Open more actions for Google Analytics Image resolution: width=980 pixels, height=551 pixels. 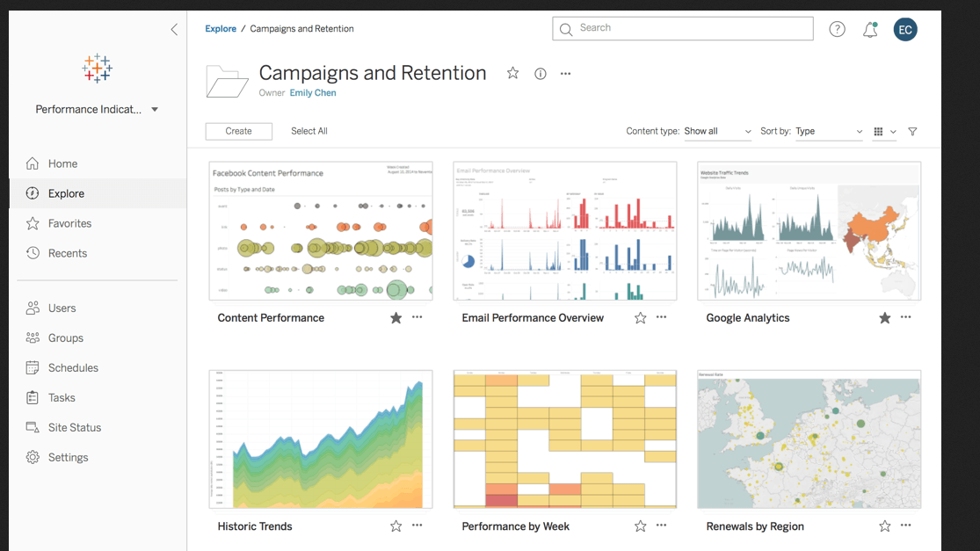click(x=906, y=317)
